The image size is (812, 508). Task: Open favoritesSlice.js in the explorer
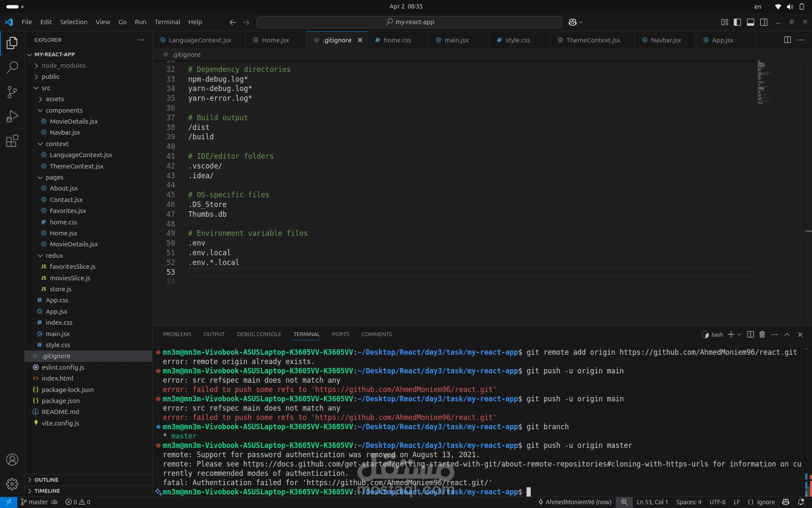[x=88, y=267]
